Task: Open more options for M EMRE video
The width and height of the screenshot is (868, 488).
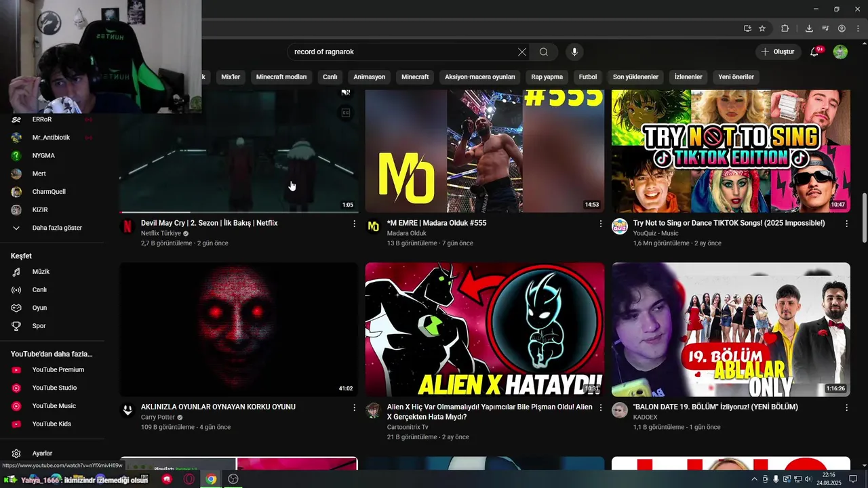Action: pyautogui.click(x=600, y=223)
